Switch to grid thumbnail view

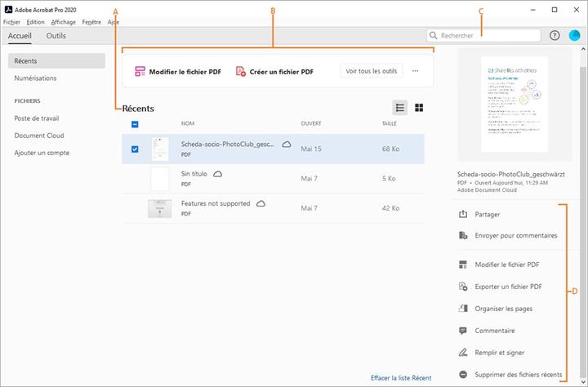(419, 108)
